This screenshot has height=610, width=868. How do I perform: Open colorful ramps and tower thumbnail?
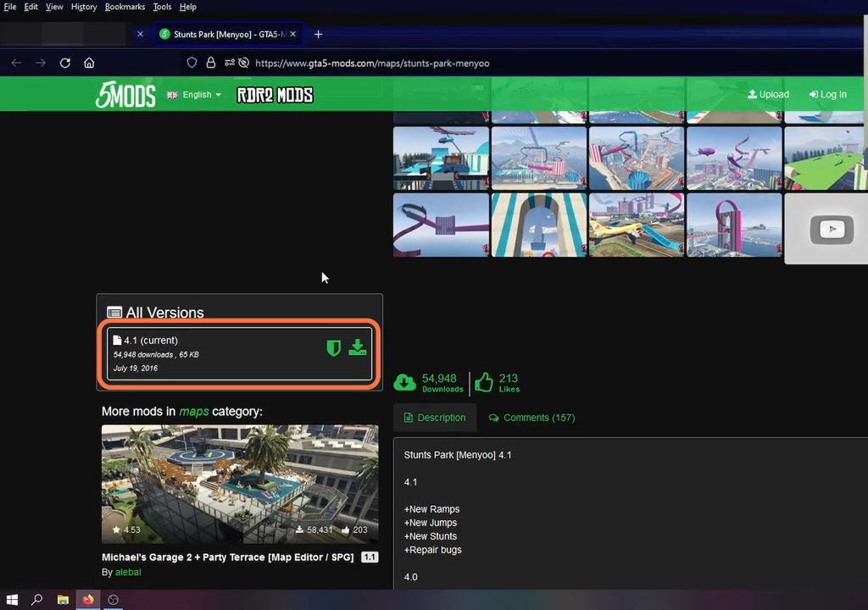tap(637, 158)
